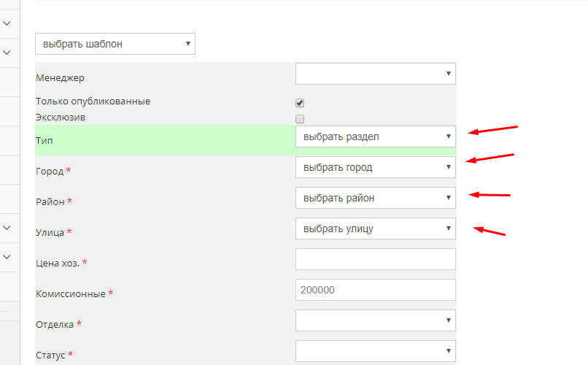Open the выбрать раздел type dropdown
The width and height of the screenshot is (588, 365).
376,137
